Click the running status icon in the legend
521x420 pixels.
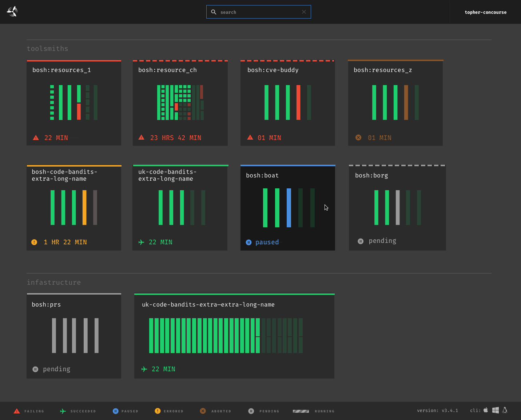301,411
